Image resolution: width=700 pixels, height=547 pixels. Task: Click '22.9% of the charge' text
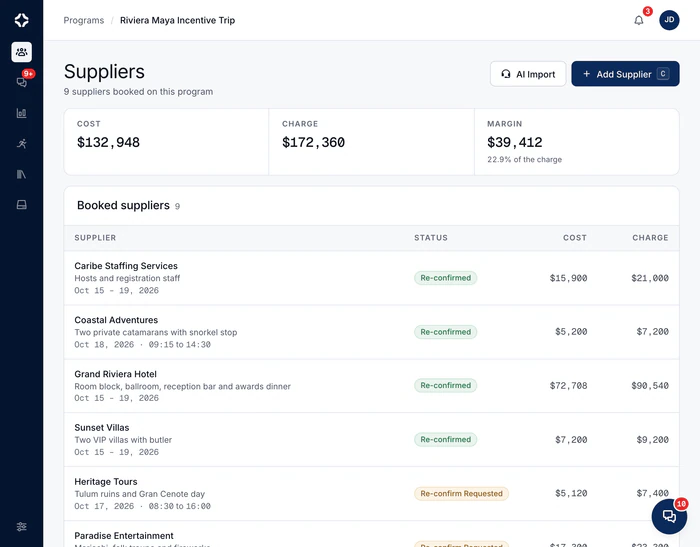click(524, 159)
